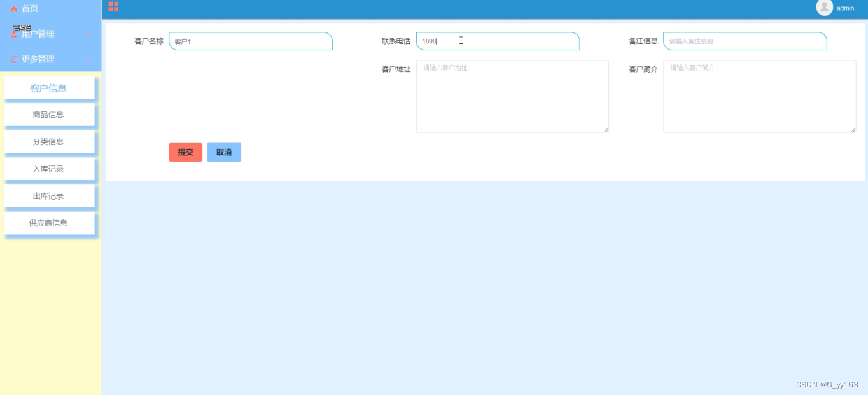Viewport: 868px width, 395px height.
Task: Select the 供应商信息 submenu item
Action: pos(50,223)
